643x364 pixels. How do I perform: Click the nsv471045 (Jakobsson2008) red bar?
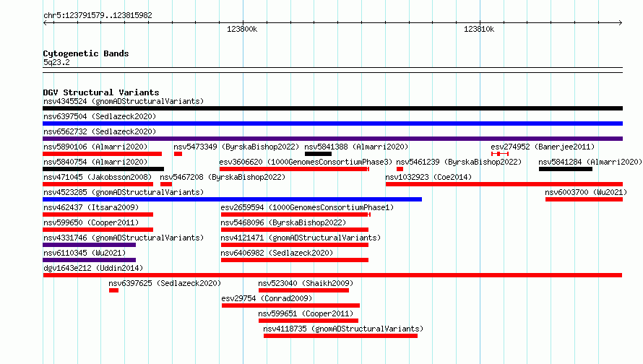[x=98, y=184]
